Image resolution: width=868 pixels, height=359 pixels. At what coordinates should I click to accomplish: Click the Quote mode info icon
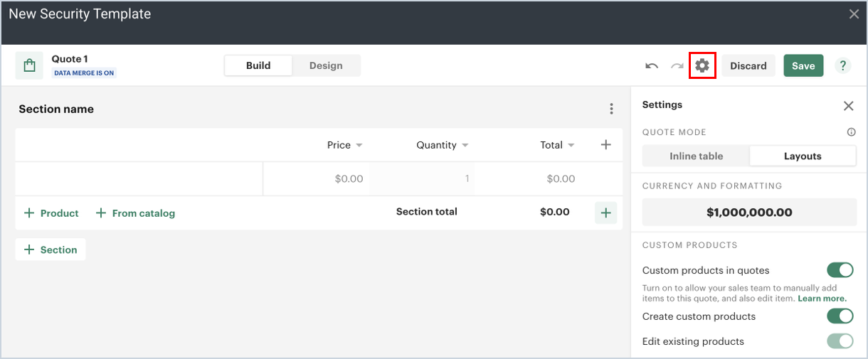(851, 132)
